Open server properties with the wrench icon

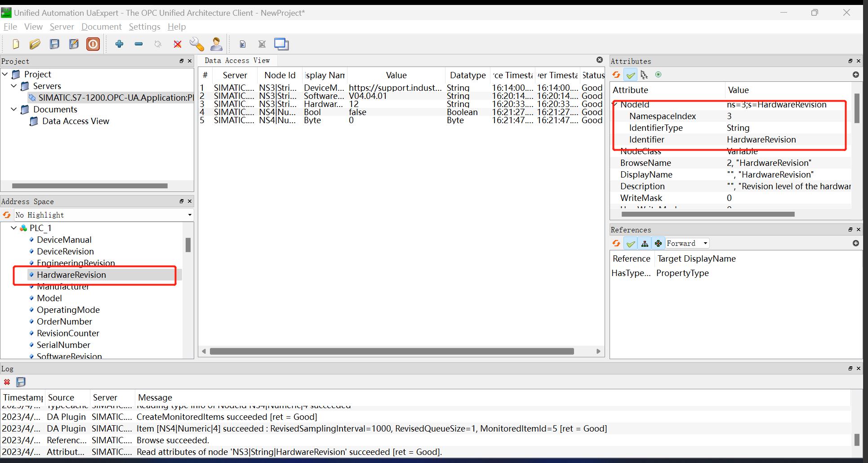(x=196, y=44)
